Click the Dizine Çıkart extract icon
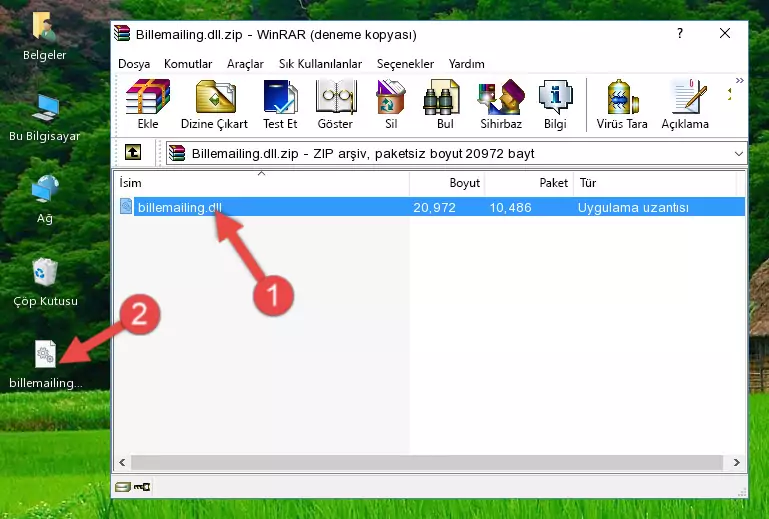This screenshot has height=519, width=769. (214, 104)
